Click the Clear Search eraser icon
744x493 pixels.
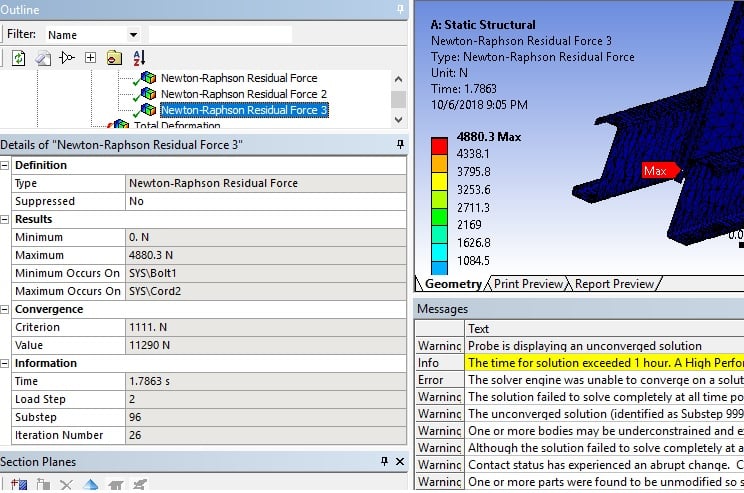point(43,58)
